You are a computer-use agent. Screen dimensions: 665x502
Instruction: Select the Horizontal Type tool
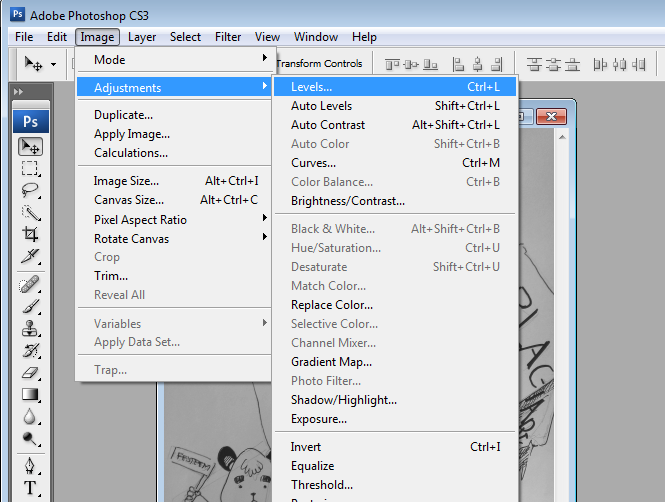pos(30,488)
